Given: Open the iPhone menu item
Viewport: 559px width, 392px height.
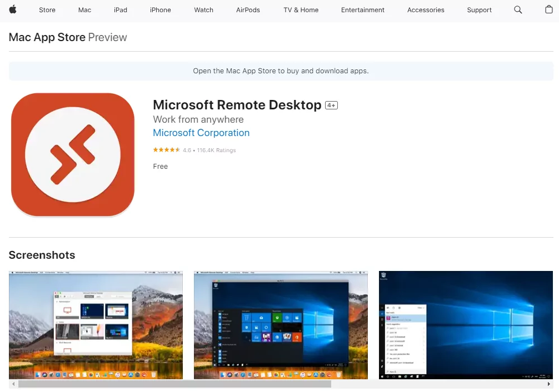Looking at the screenshot, I should click(161, 10).
